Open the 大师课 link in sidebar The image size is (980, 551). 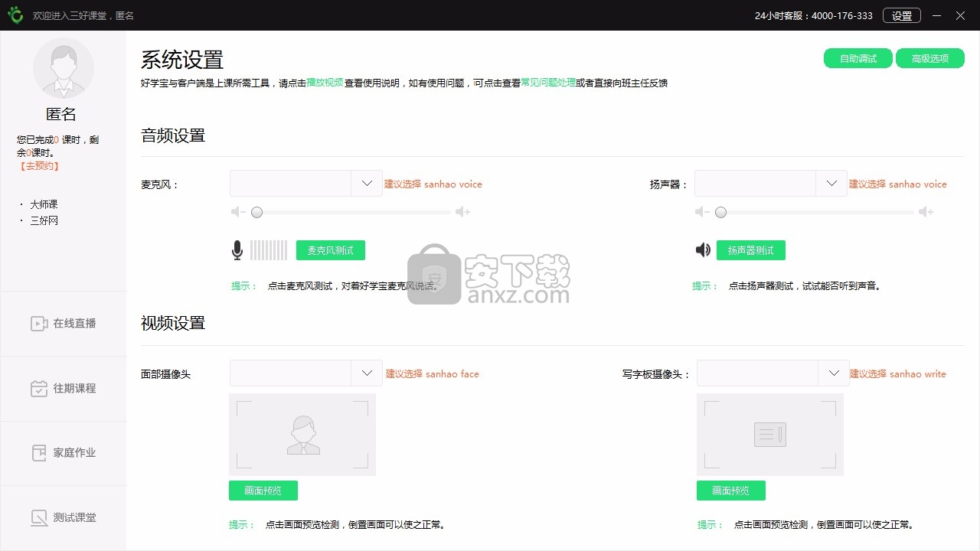click(x=44, y=204)
